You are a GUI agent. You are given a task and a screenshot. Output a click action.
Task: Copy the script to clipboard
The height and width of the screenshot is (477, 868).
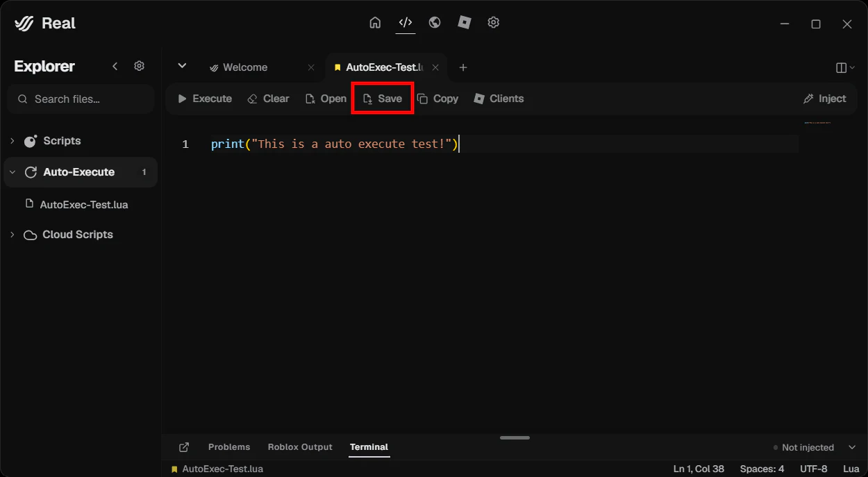coord(437,99)
